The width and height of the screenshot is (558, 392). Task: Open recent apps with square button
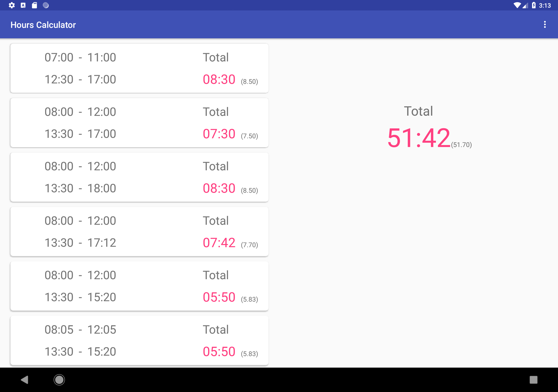coord(533,380)
